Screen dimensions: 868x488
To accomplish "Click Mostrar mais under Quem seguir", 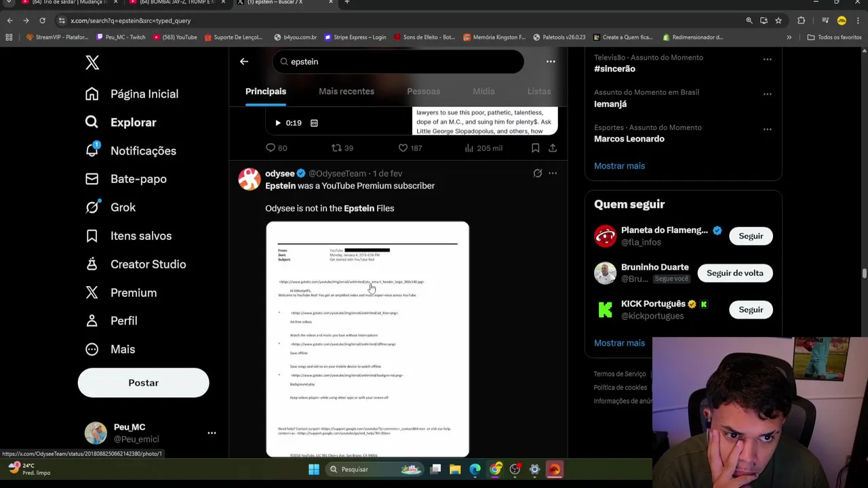I will 619,343.
